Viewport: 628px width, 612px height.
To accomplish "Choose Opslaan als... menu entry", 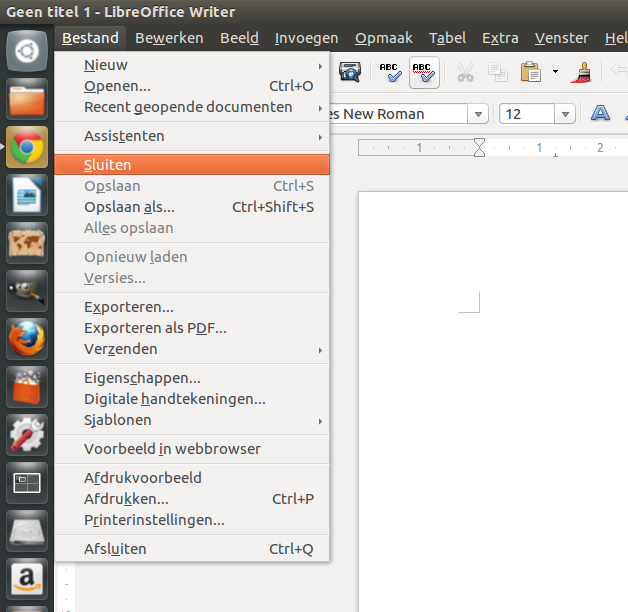I will point(192,207).
